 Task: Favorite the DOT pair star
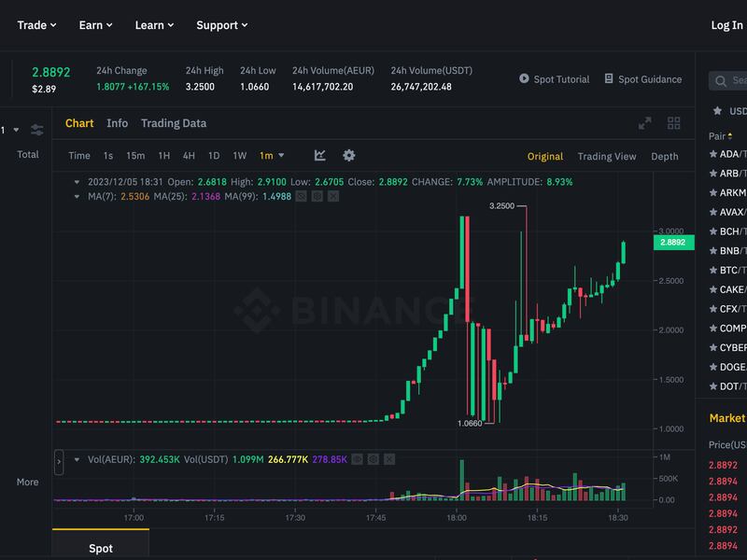click(x=713, y=386)
